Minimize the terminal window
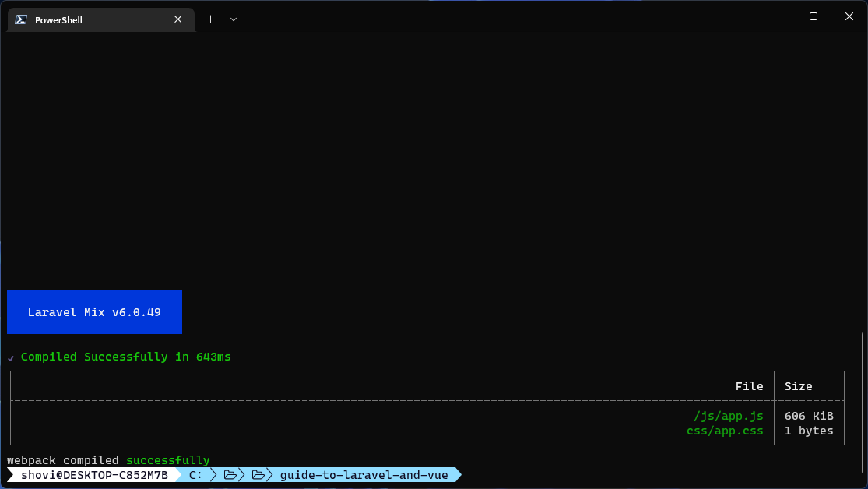 pyautogui.click(x=777, y=16)
